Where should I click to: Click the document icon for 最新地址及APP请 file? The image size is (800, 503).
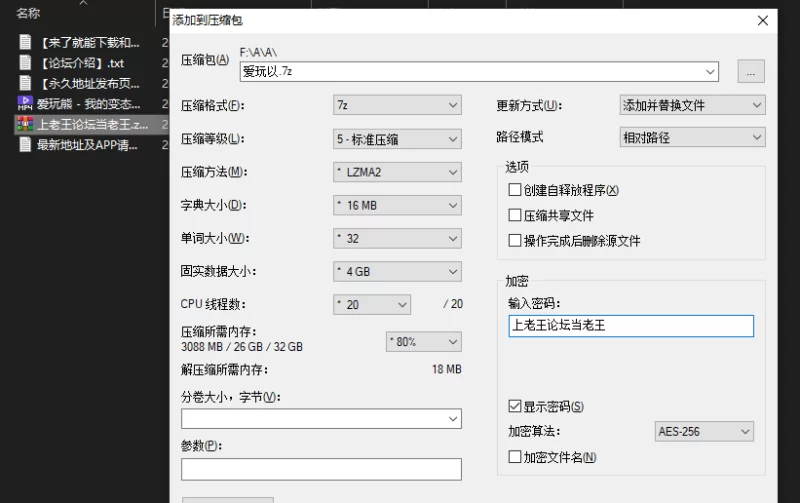[25, 144]
